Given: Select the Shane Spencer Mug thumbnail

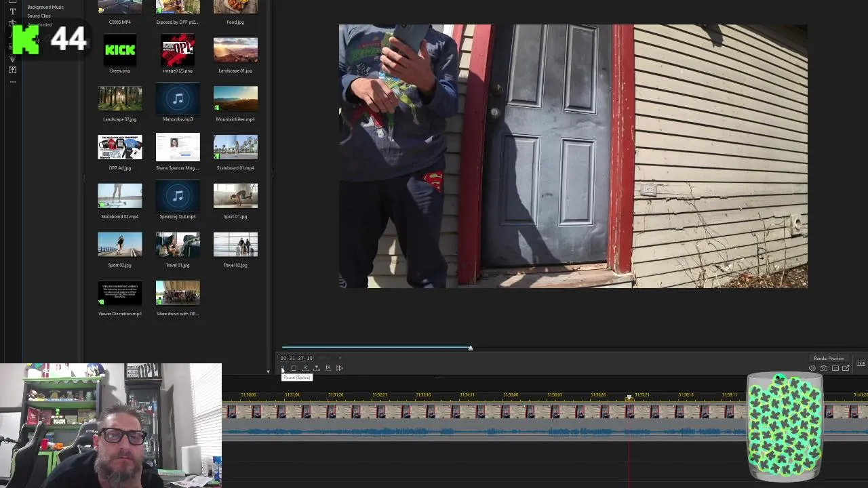Looking at the screenshot, I should 178,147.
